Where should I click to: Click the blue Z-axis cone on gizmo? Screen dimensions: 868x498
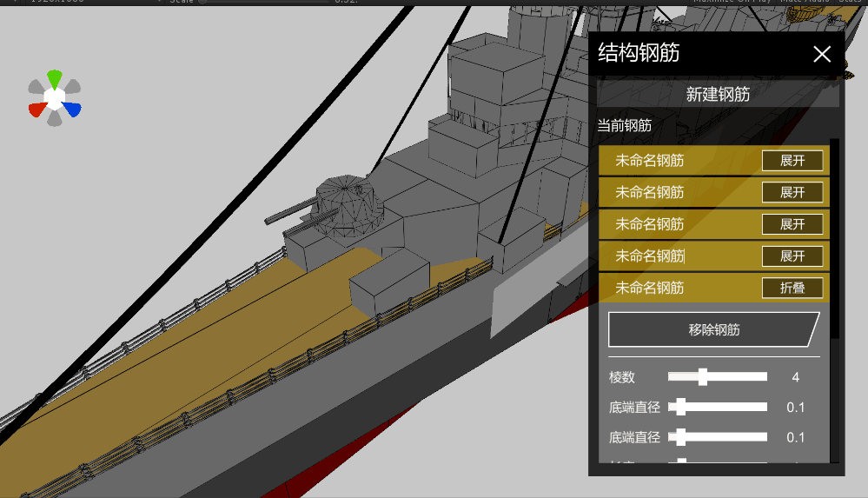coord(72,110)
